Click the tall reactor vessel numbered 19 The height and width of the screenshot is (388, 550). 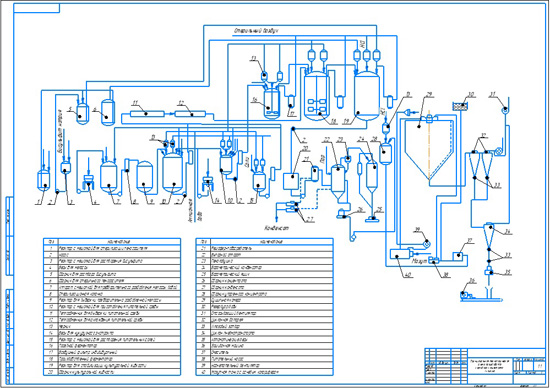367,95
